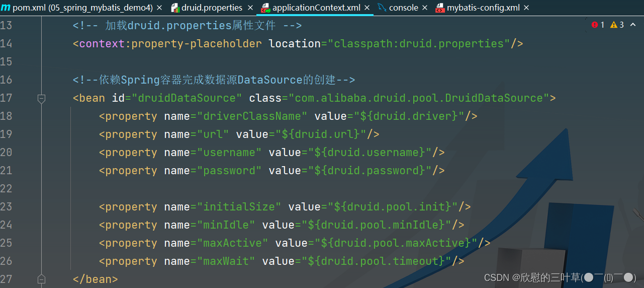Click "classpath:druid.properties" location value
644x288 pixels.
[419, 44]
